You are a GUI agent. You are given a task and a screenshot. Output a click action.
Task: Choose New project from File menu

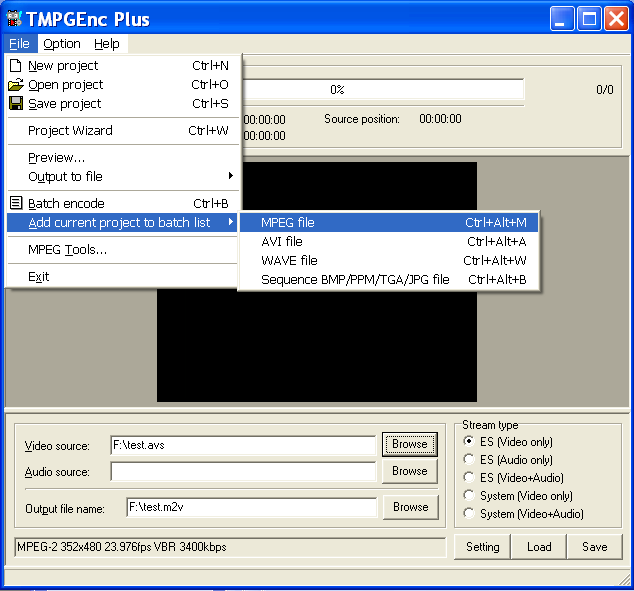[123, 65]
